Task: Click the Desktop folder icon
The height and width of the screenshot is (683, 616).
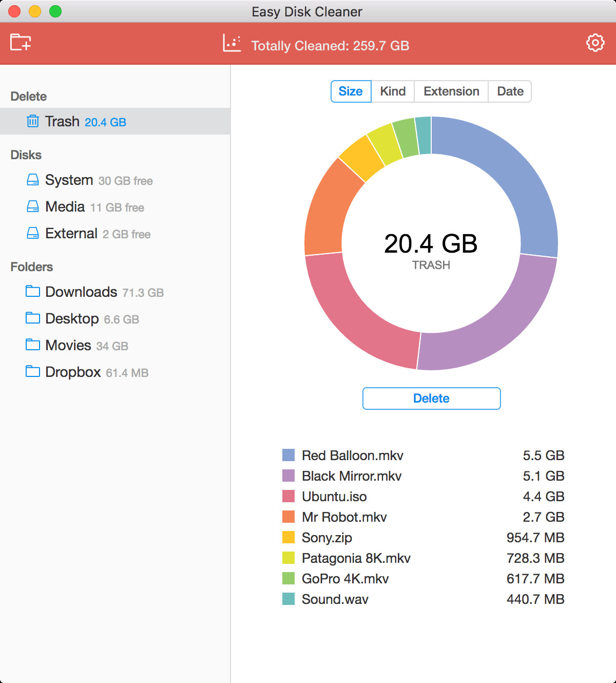Action: [33, 318]
